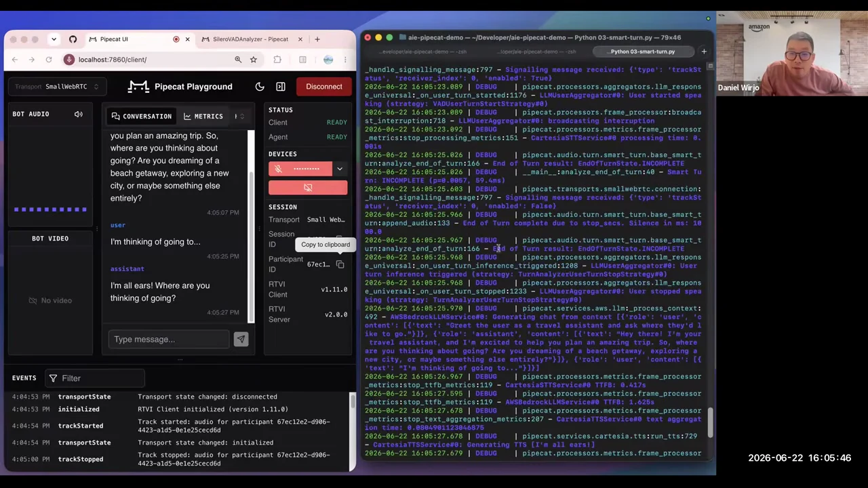Image resolution: width=868 pixels, height=488 pixels.
Task: Switch to the Conversation tab
Action: pyautogui.click(x=142, y=117)
